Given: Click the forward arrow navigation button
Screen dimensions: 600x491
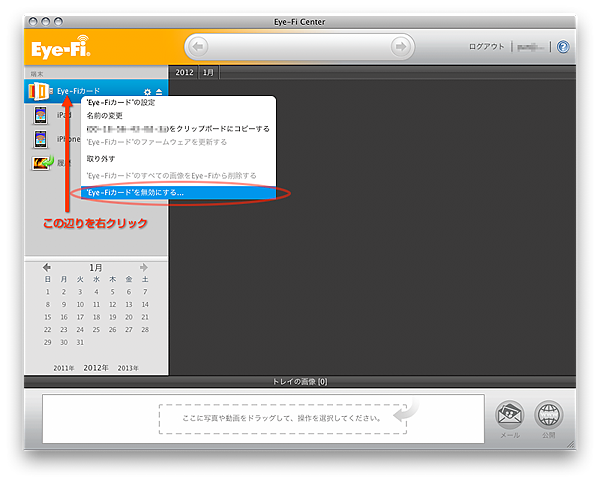Looking at the screenshot, I should click(x=401, y=47).
